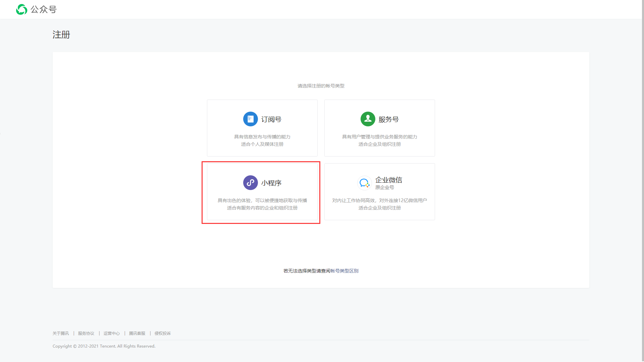Viewport: 644px width, 362px height.
Task: Open the 侵权投诉 footer link
Action: point(163,334)
